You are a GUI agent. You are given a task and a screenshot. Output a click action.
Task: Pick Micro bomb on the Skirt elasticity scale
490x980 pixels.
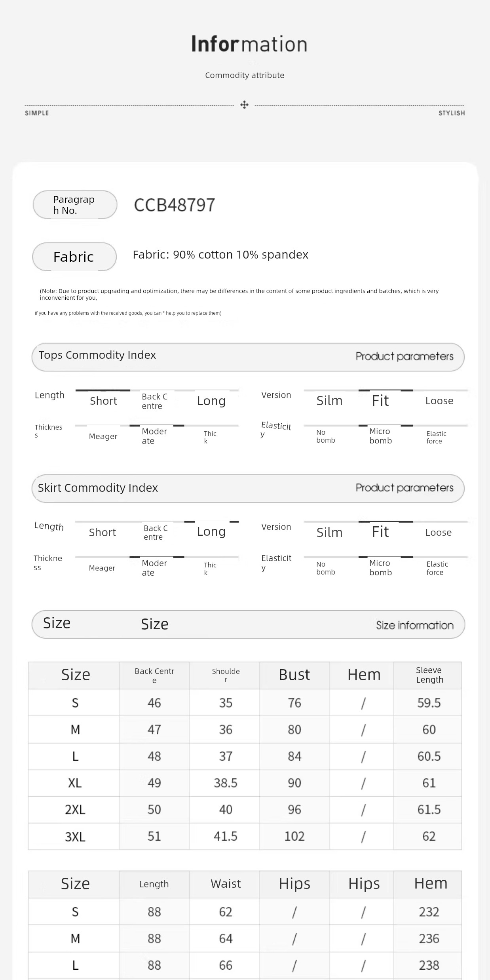coord(380,568)
